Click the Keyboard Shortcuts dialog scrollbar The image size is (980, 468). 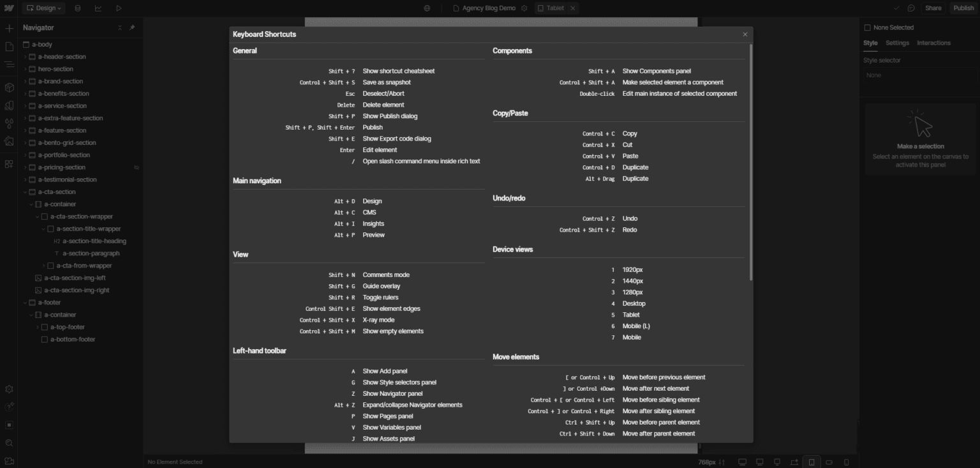[751, 162]
